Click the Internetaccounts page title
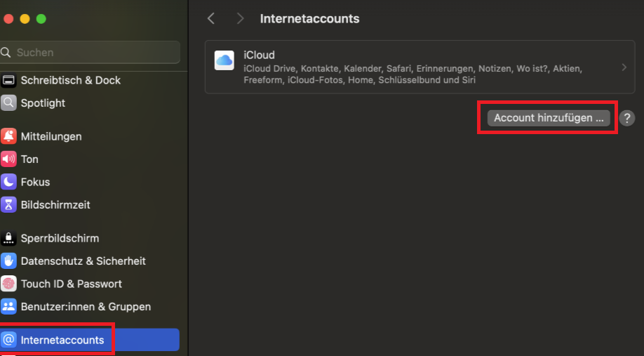This screenshot has width=644, height=356. (309, 18)
